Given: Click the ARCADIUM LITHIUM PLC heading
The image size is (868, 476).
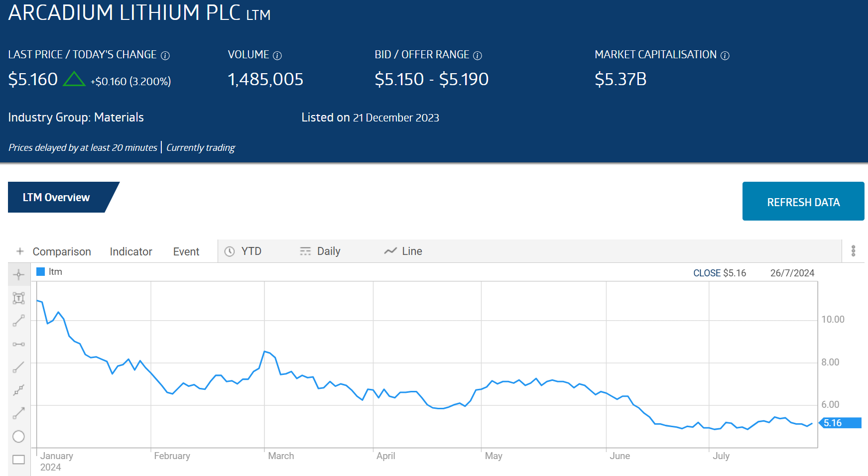Looking at the screenshot, I should point(124,12).
